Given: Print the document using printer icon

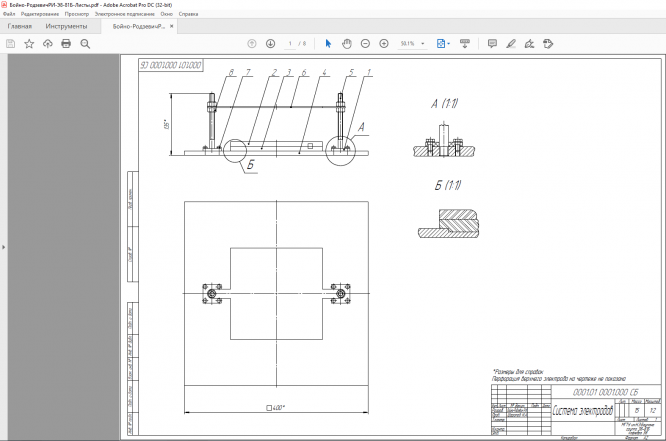Looking at the screenshot, I should click(66, 44).
